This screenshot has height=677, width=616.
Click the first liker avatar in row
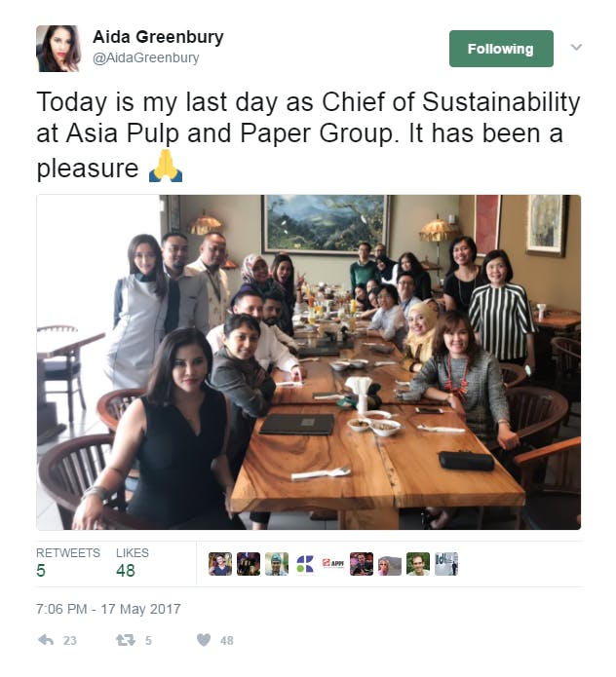point(220,564)
